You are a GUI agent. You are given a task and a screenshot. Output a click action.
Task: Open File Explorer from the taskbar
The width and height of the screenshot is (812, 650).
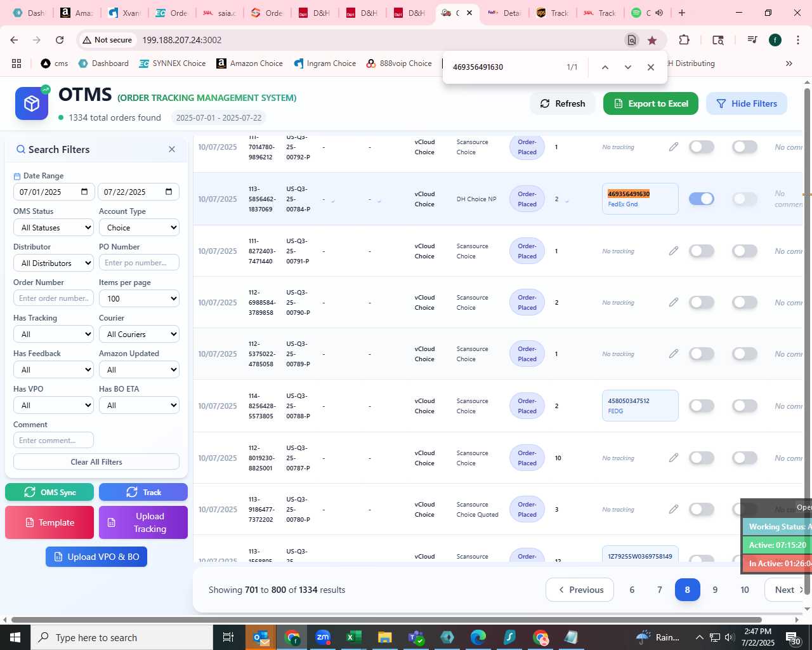pos(385,637)
